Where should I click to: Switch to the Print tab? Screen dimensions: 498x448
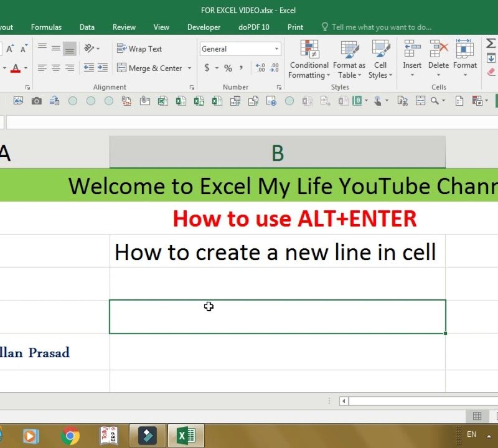click(295, 27)
